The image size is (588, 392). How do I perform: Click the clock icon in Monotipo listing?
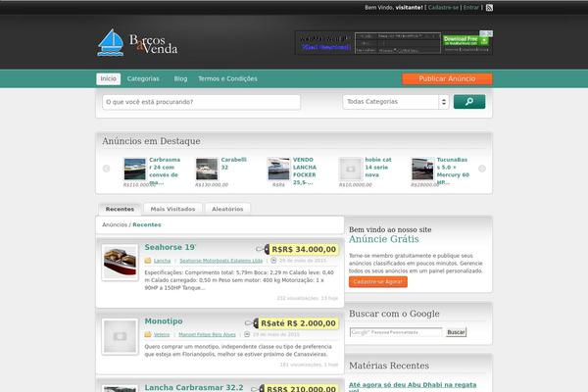click(247, 334)
